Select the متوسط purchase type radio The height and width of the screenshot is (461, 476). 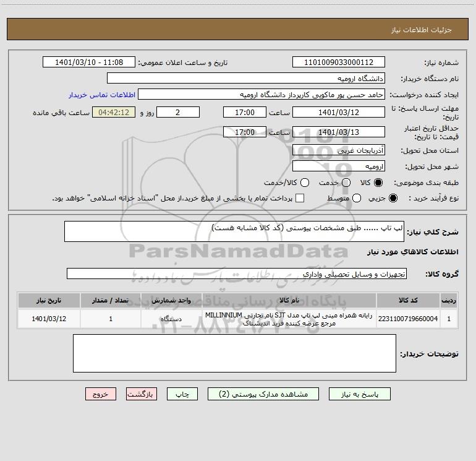click(357, 198)
